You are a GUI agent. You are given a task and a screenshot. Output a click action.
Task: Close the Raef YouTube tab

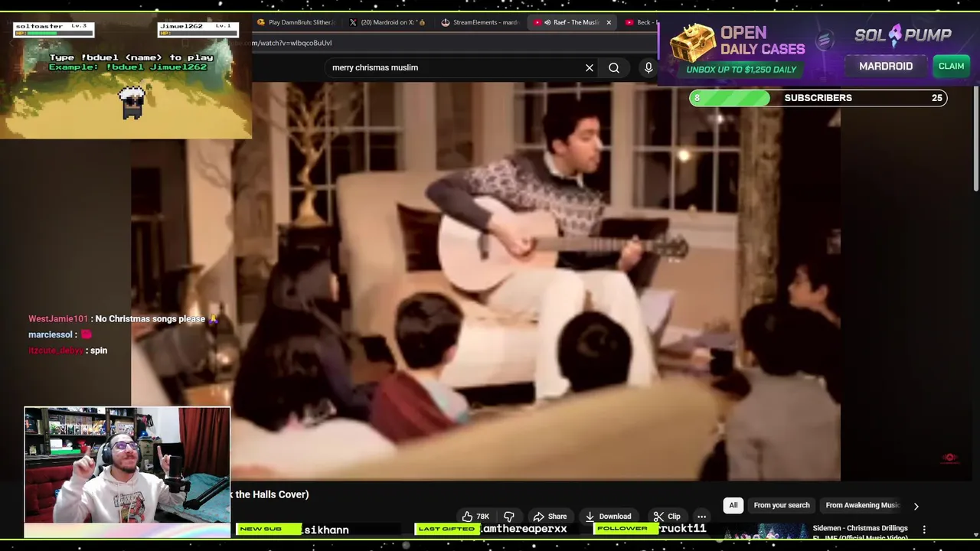click(609, 22)
